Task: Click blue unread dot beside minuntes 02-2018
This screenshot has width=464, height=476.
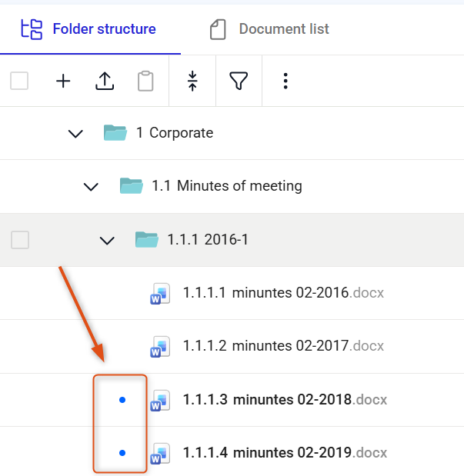Action: point(122,400)
